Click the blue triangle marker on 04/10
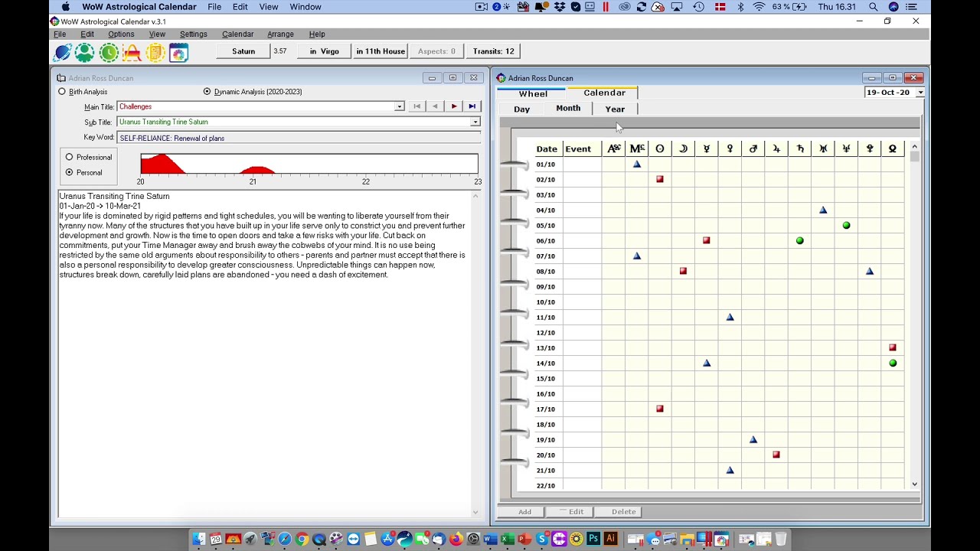This screenshot has width=980, height=551. (823, 210)
